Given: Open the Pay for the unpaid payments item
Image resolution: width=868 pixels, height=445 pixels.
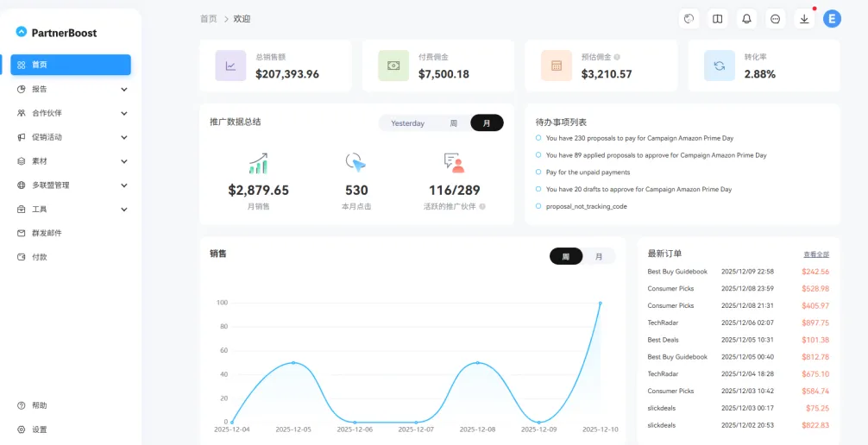Looking at the screenshot, I should point(588,172).
